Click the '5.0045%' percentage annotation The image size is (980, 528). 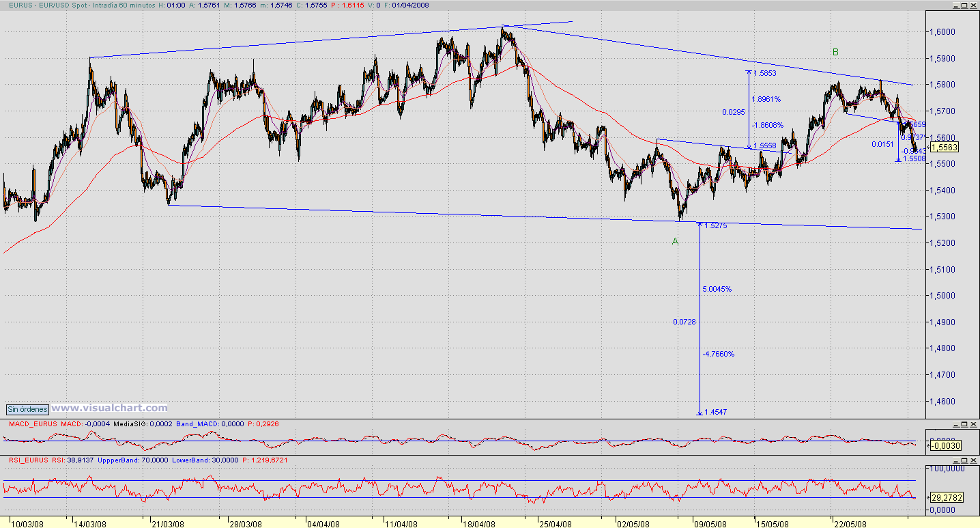[x=717, y=290]
